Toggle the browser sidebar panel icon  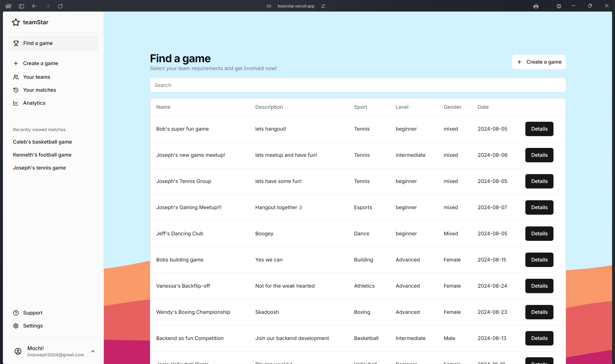point(21,6)
